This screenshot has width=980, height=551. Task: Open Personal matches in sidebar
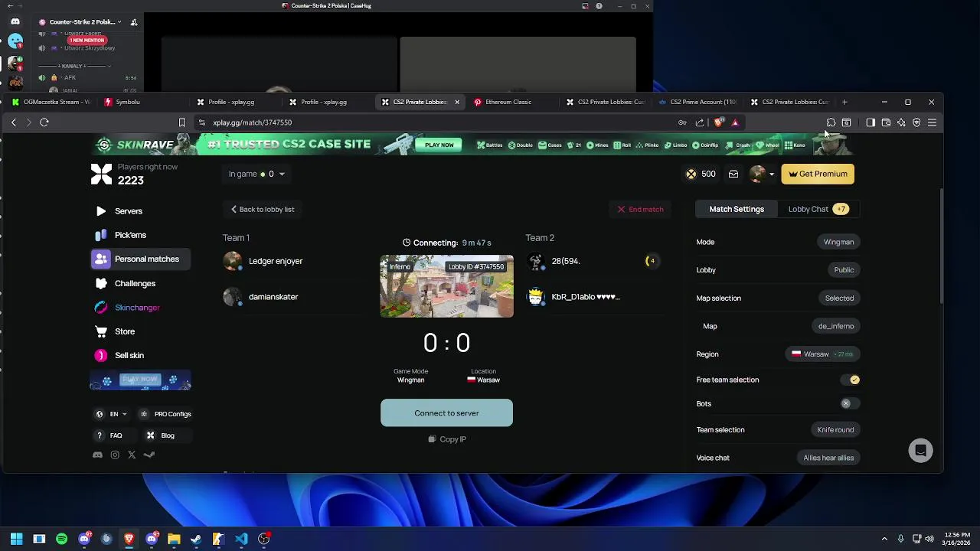coord(140,259)
